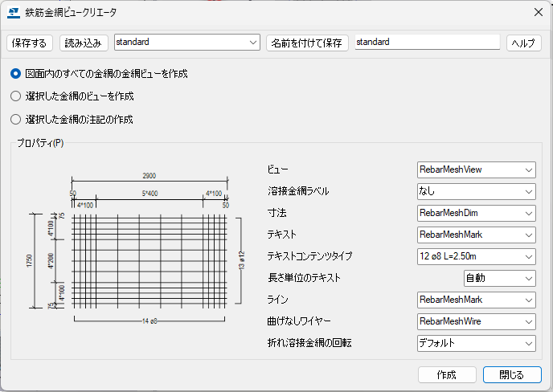The height and width of the screenshot is (392, 553).
Task: Expand the 寸法 RebarMeshDim dropdown
Action: (476, 213)
